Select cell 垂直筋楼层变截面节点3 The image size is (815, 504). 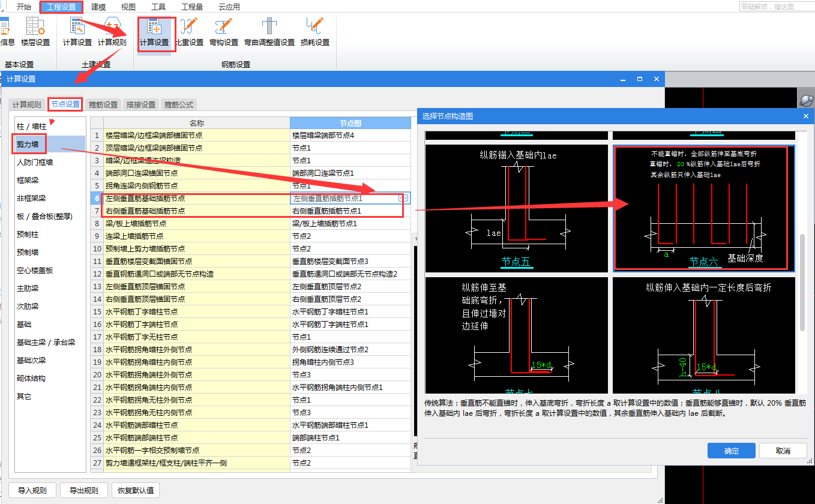350,261
